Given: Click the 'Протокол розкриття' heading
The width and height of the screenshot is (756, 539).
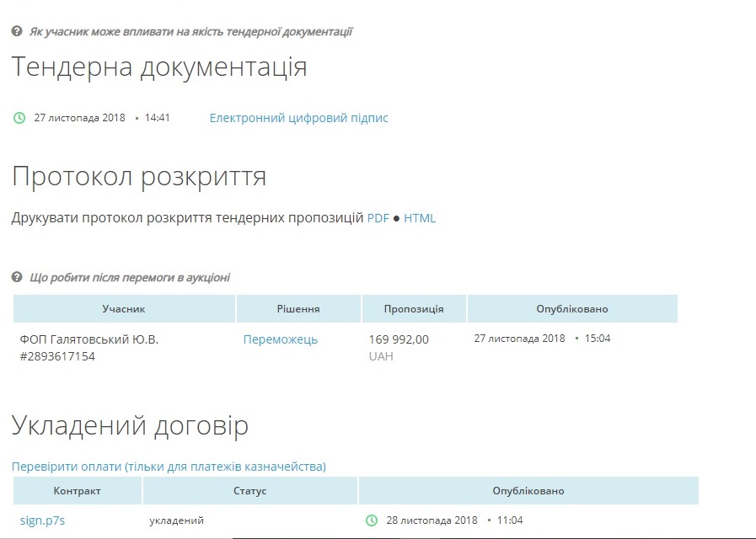Looking at the screenshot, I should pos(139,176).
